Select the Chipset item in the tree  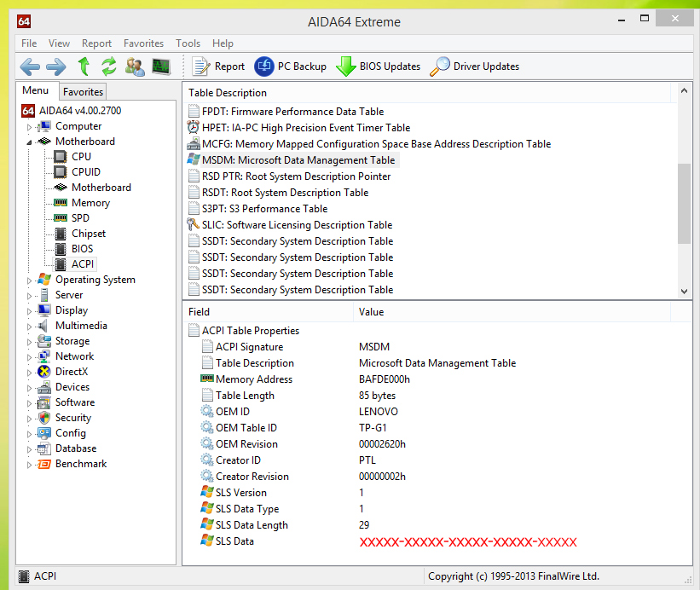[x=89, y=234]
